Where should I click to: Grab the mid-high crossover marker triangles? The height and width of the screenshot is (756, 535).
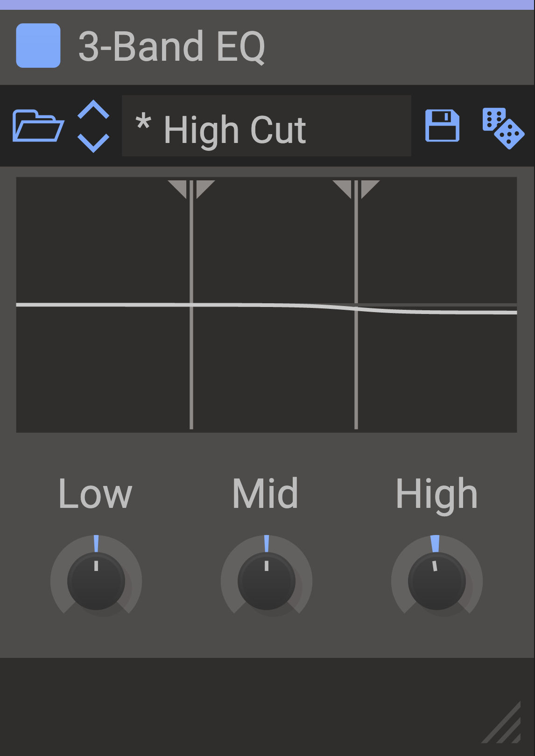(356, 188)
